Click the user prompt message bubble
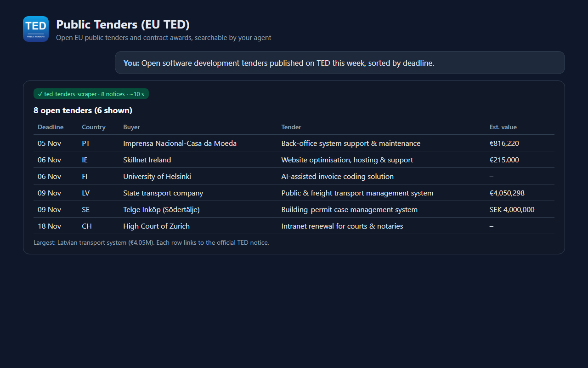Image resolution: width=588 pixels, height=368 pixels. coord(339,63)
